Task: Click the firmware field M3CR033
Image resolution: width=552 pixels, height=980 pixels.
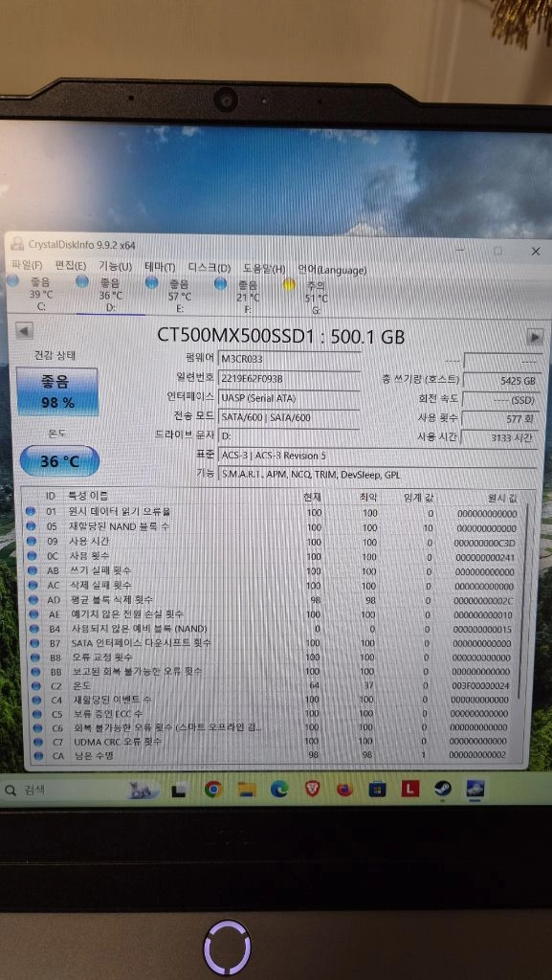Action: click(290, 359)
